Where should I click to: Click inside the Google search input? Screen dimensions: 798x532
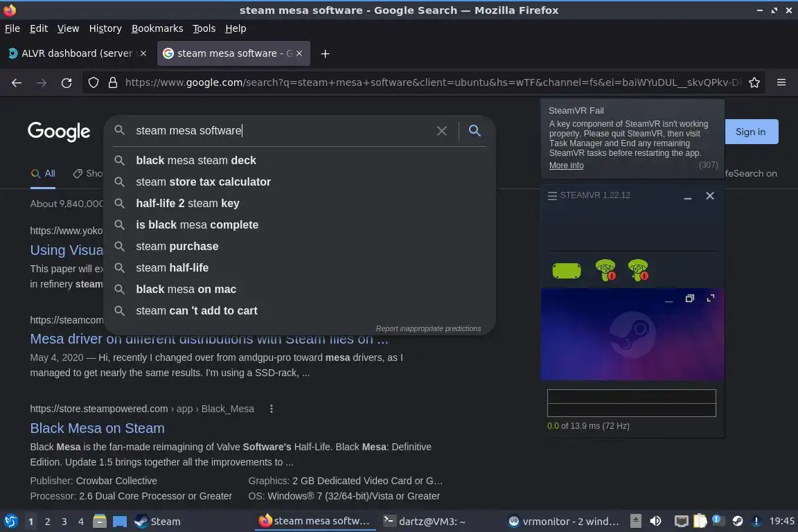pos(283,131)
